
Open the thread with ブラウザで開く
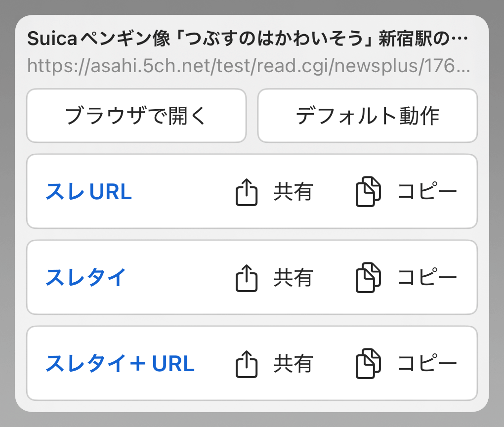pyautogui.click(x=136, y=116)
